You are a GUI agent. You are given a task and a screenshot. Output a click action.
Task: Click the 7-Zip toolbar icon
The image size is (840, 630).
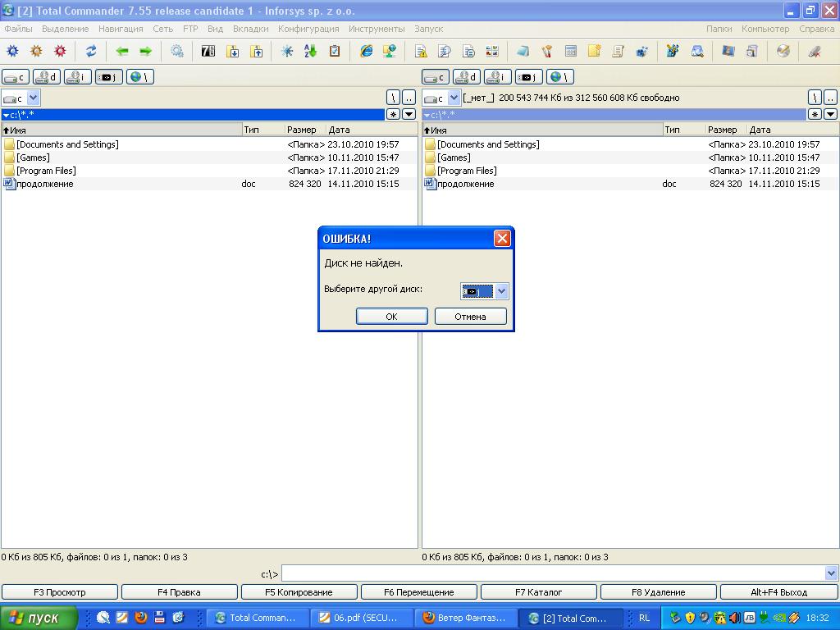pos(208,52)
